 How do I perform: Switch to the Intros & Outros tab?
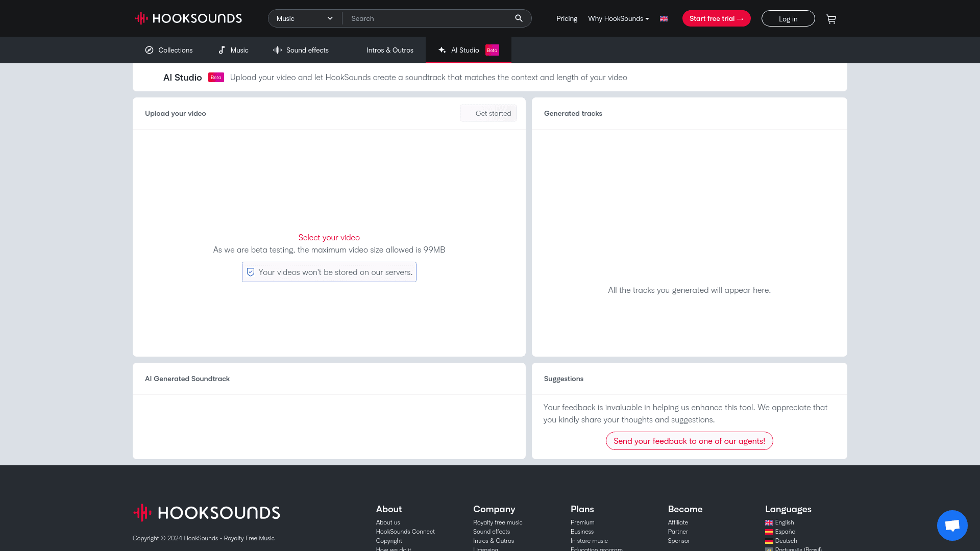tap(390, 50)
